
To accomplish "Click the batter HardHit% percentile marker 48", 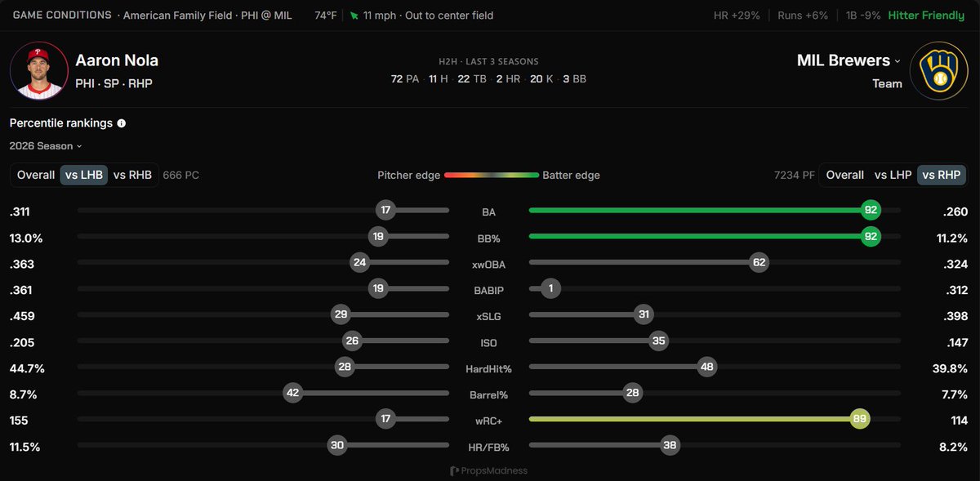I will click(x=707, y=367).
